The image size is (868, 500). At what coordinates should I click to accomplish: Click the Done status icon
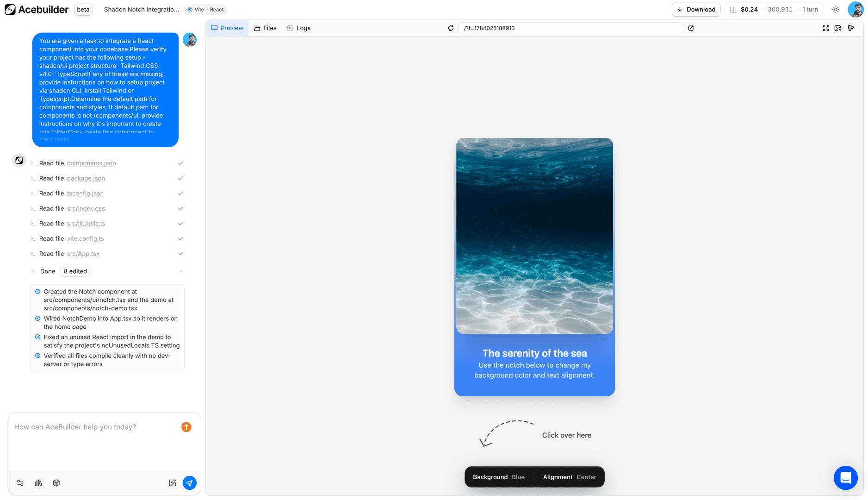33,271
